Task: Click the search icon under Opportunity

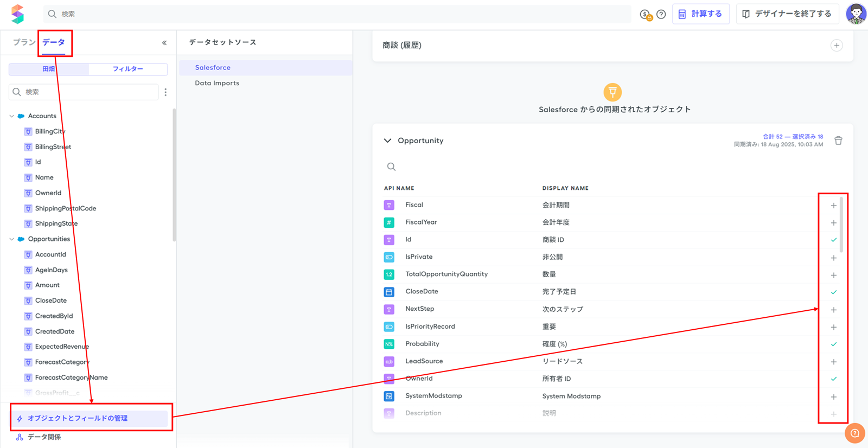Action: [x=391, y=167]
